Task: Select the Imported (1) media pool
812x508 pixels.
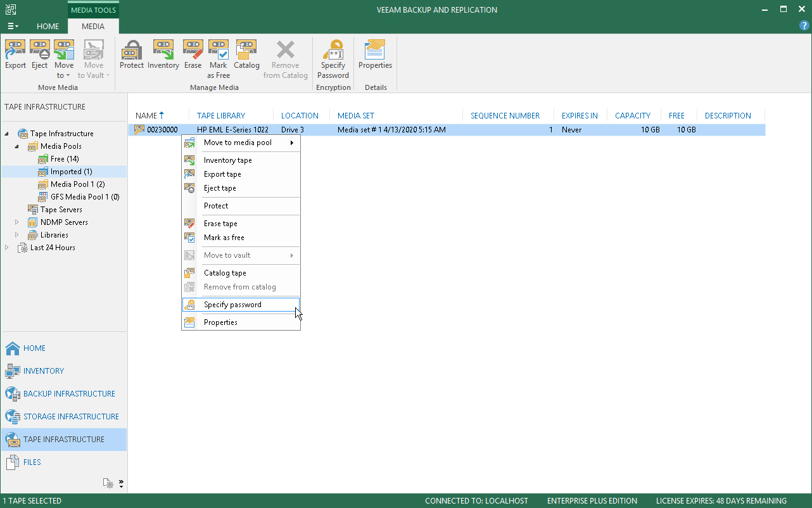Action: 71,172
